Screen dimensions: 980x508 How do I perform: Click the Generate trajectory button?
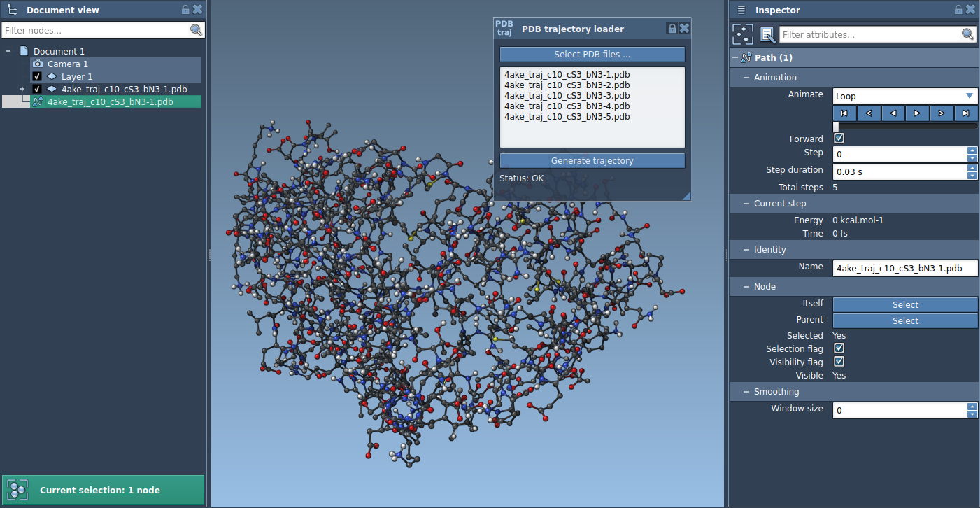coord(592,160)
